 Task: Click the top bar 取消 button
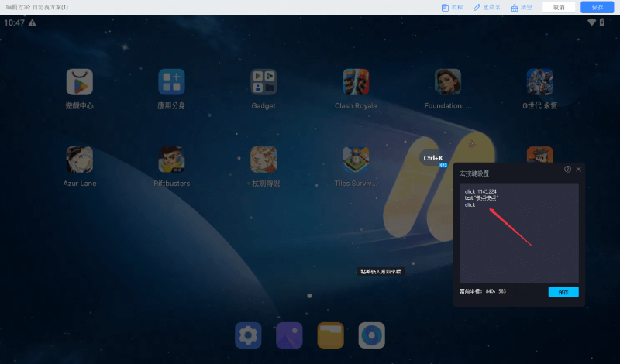coord(559,7)
